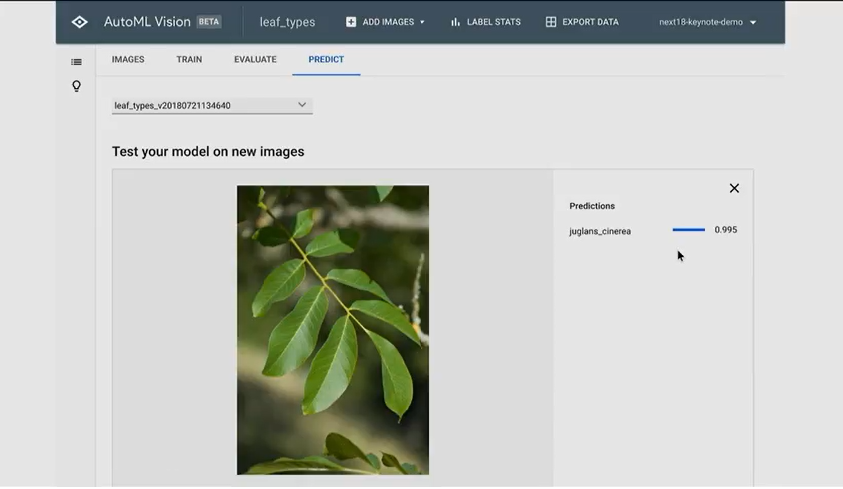The image size is (843, 489).
Task: Open the Evaluate tab
Action: click(255, 60)
